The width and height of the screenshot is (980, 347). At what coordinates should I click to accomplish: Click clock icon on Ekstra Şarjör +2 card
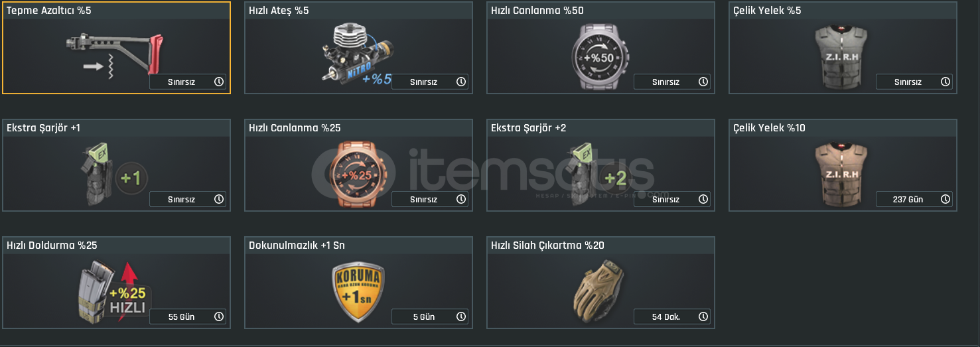pyautogui.click(x=703, y=199)
